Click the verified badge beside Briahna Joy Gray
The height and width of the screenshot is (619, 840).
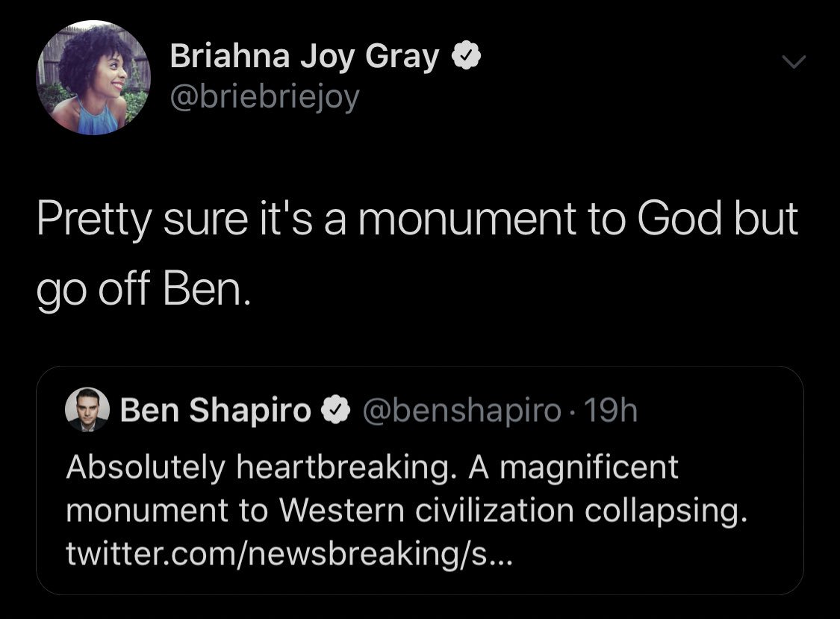click(x=467, y=57)
